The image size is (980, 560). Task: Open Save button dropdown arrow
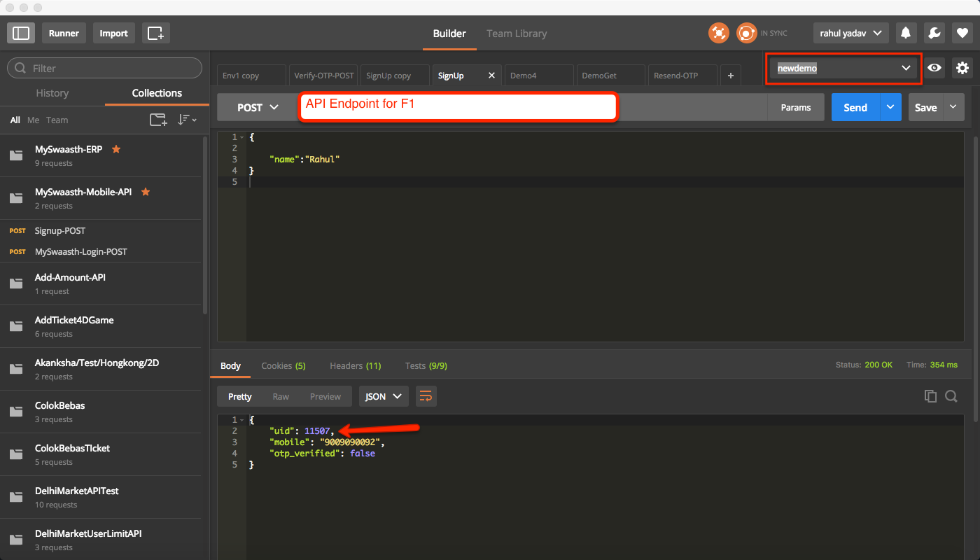(x=953, y=107)
